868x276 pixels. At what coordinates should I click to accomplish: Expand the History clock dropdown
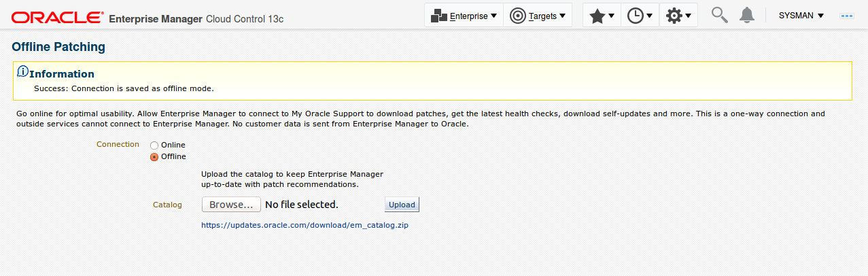[x=640, y=16]
